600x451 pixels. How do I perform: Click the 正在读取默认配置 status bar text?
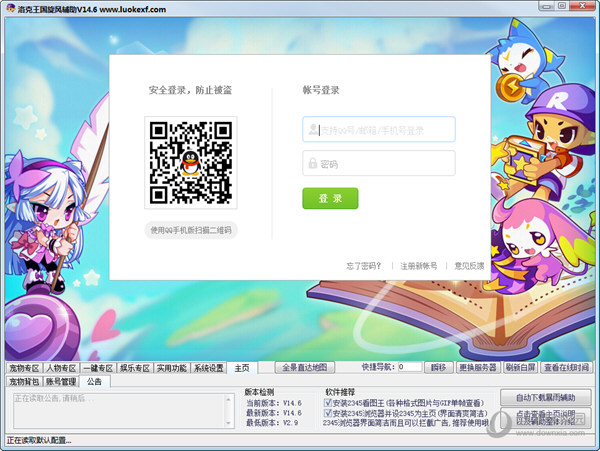click(x=39, y=440)
